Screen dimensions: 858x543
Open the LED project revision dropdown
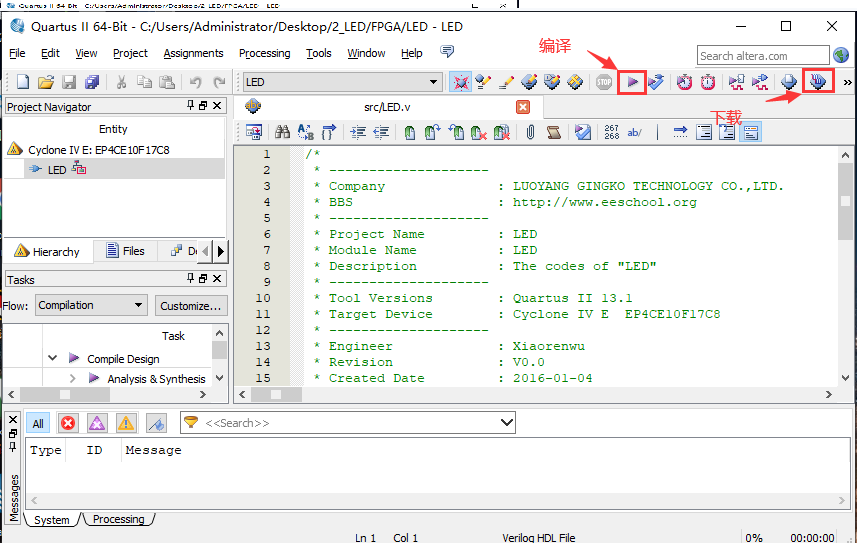click(433, 82)
